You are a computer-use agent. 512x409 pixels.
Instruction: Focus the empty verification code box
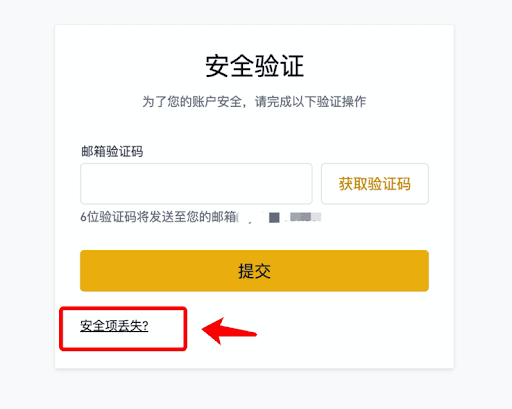[196, 184]
